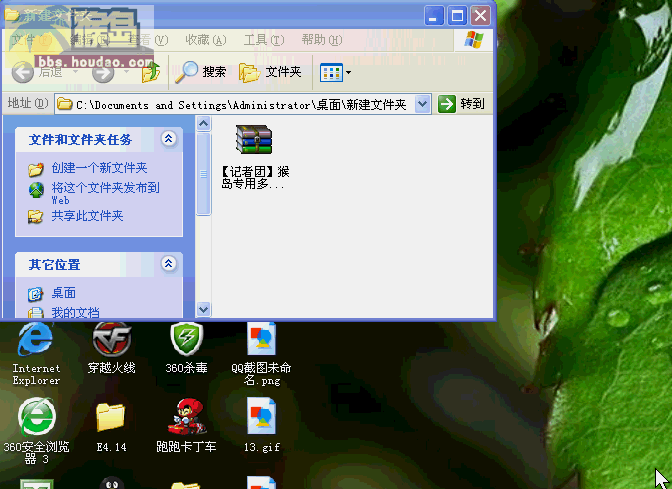
Task: Collapse the 文件和文件夹任务 panel
Action: click(168, 139)
